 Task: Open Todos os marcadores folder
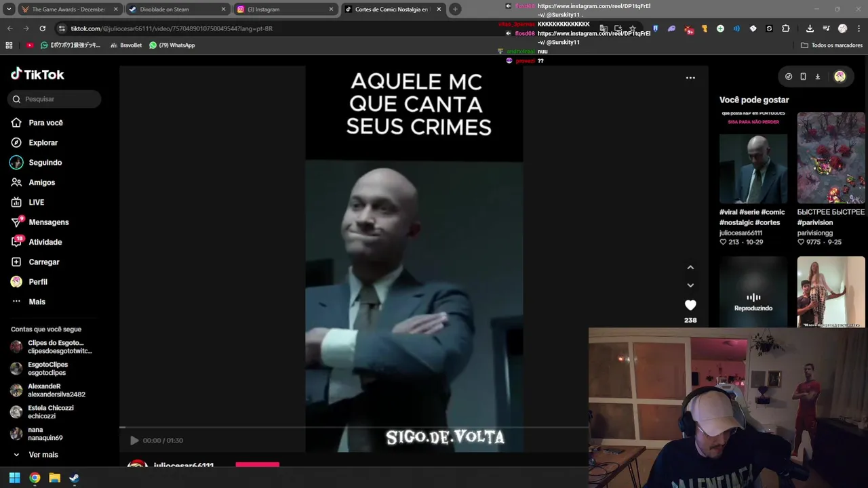tap(831, 45)
